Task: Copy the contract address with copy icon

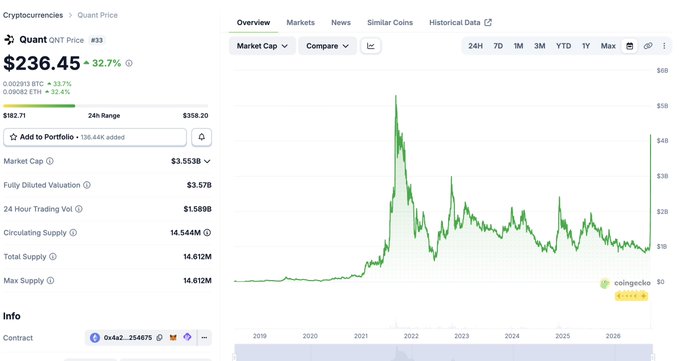Action: click(159, 338)
